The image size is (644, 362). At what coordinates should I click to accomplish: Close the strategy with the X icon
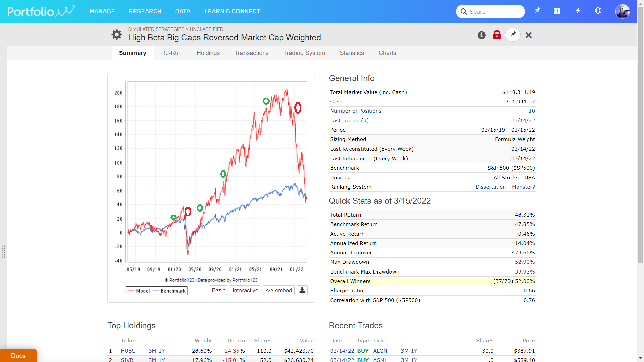(x=529, y=35)
